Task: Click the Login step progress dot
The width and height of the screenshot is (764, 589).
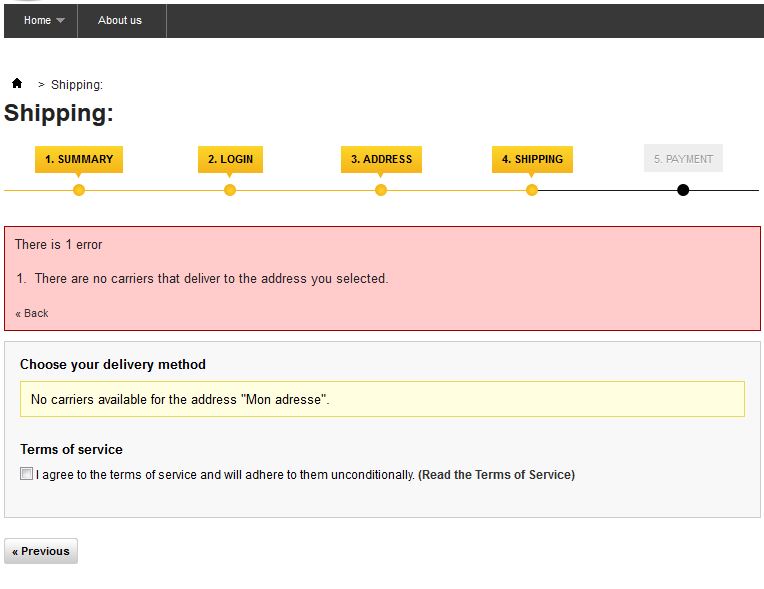Action: click(230, 190)
